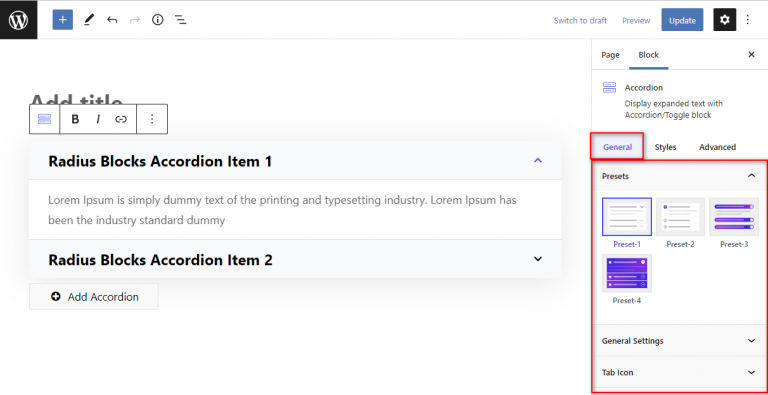Toggle the settings gear sidebar
The image size is (768, 395).
tap(724, 20)
